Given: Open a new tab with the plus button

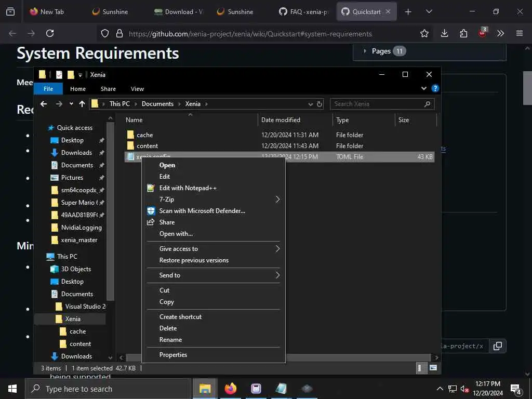Looking at the screenshot, I should (x=408, y=12).
